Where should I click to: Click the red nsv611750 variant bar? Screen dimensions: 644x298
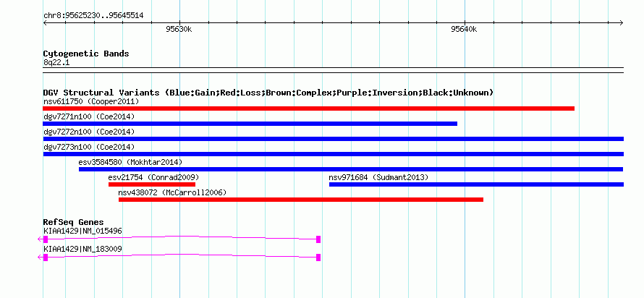(x=308, y=108)
